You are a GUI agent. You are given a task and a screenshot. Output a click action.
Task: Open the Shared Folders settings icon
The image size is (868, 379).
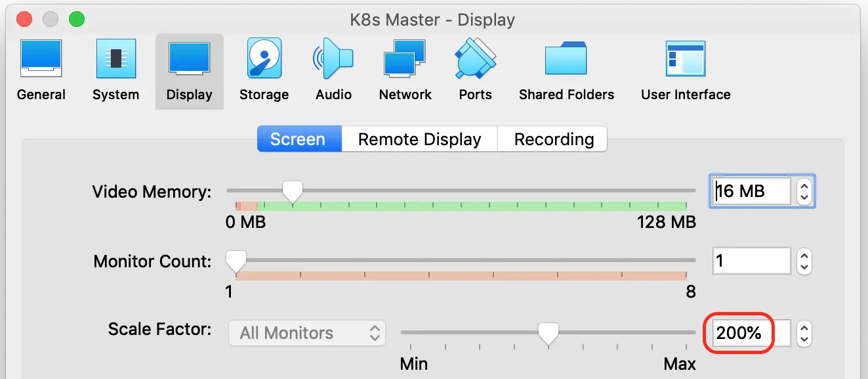[x=566, y=70]
